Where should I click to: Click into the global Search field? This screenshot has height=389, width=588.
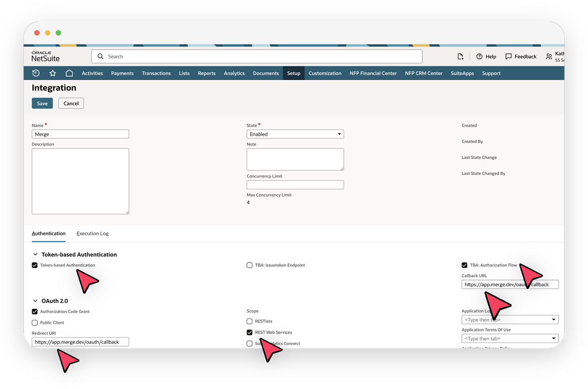(x=257, y=57)
